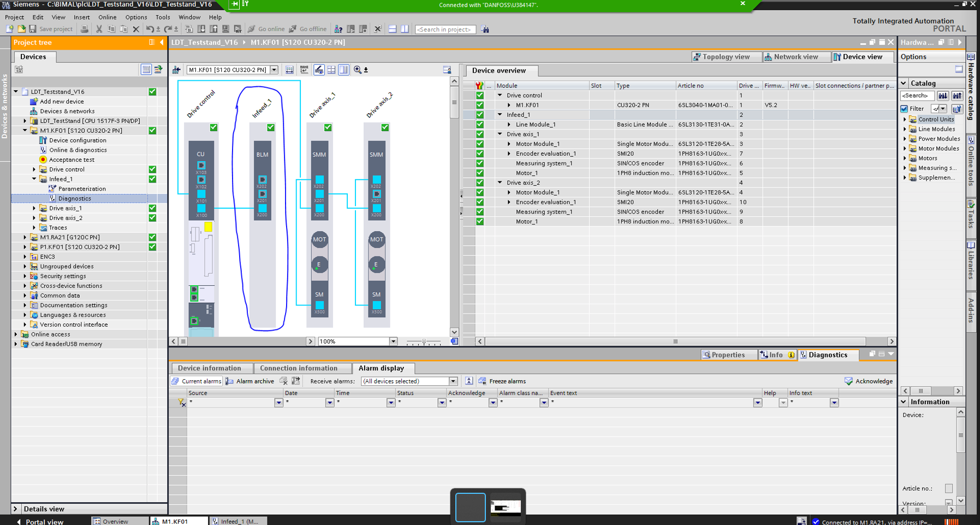The image size is (980, 525).
Task: Click the Freeze alarms icon
Action: [483, 381]
